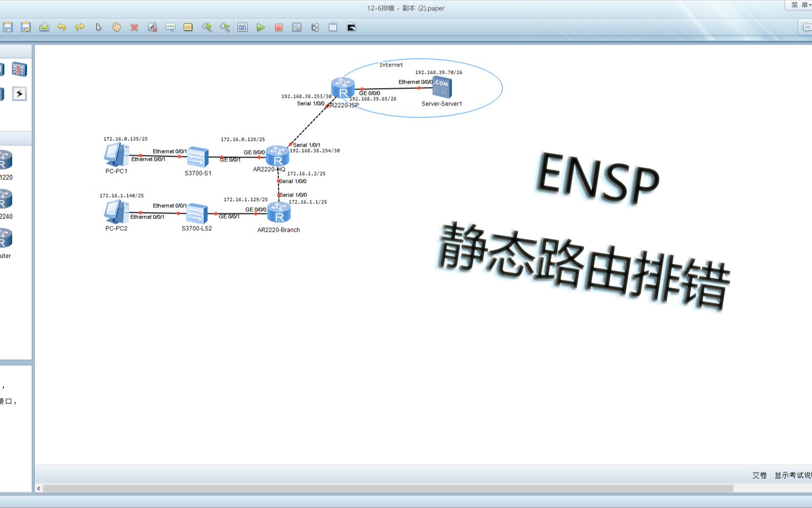Click the '192.168.39.70/26' address label
This screenshot has width=812, height=508.
coord(439,72)
